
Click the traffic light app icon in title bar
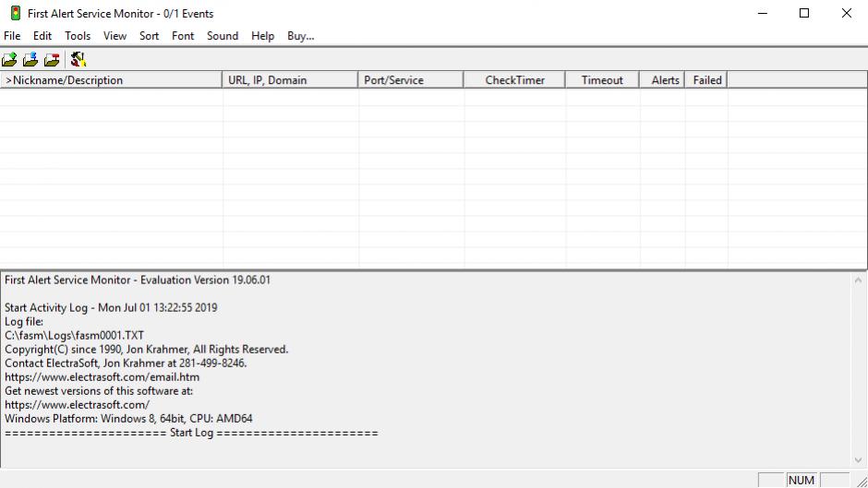click(x=16, y=13)
